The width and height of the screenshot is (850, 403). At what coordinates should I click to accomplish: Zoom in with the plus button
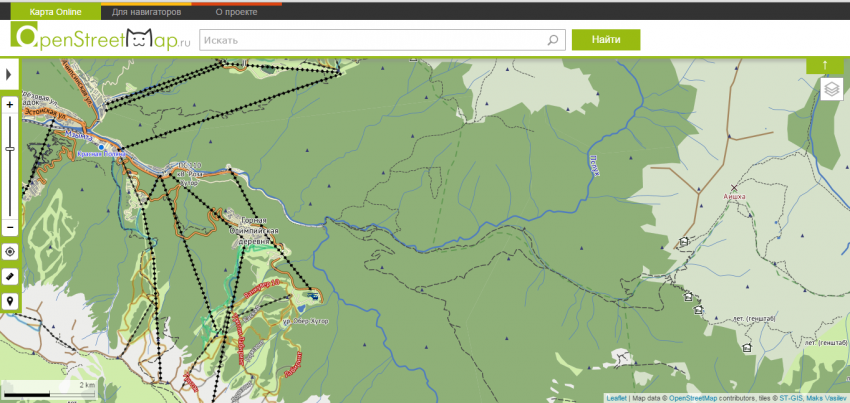[x=10, y=104]
